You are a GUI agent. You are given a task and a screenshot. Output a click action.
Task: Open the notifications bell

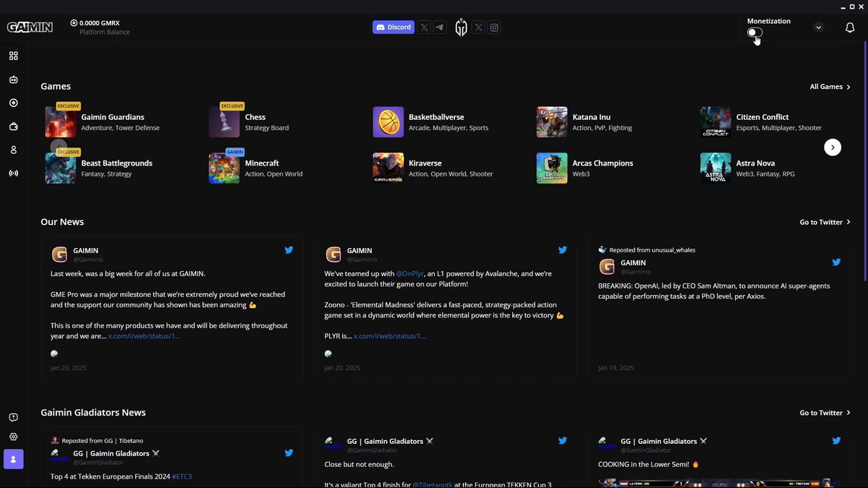850,27
